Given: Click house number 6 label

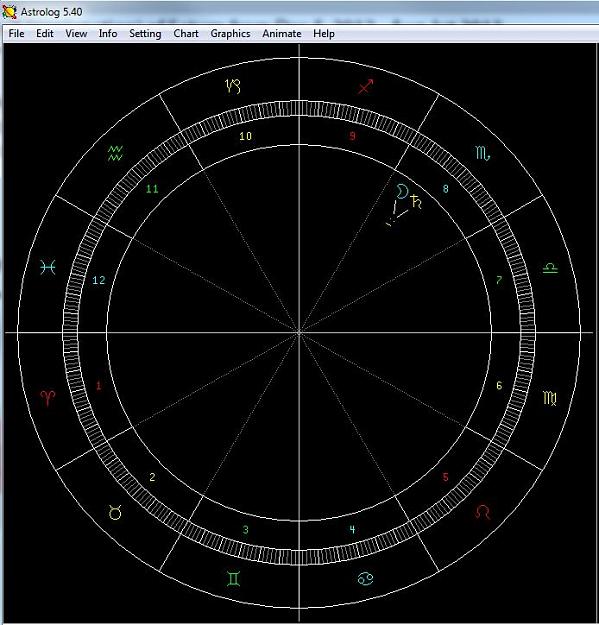Looking at the screenshot, I should click(499, 385).
